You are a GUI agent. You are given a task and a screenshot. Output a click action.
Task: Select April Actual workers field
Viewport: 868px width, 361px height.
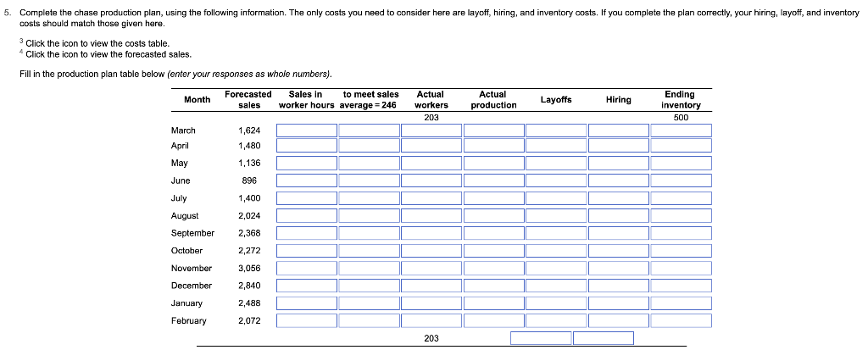pos(431,146)
